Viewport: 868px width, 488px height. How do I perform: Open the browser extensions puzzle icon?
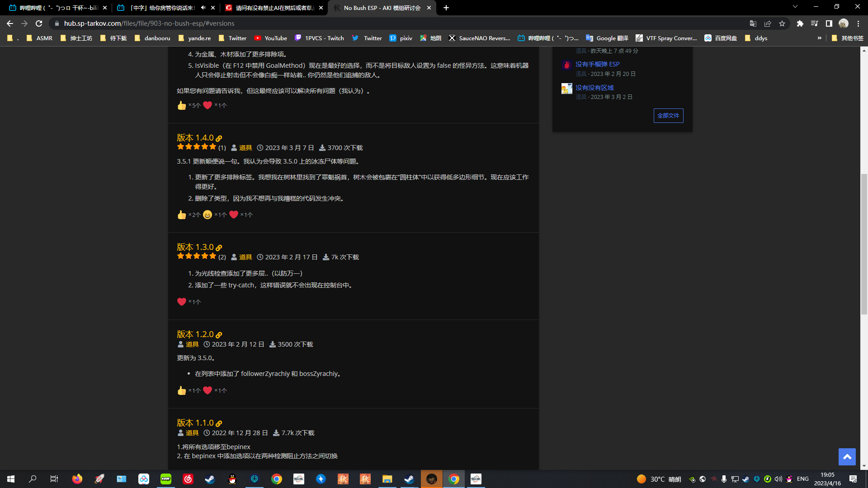point(800,23)
